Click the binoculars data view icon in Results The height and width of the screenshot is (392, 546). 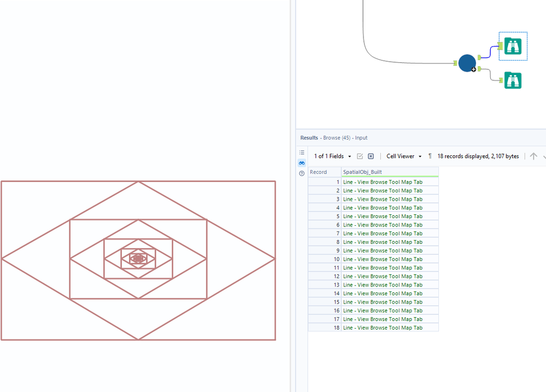click(302, 163)
